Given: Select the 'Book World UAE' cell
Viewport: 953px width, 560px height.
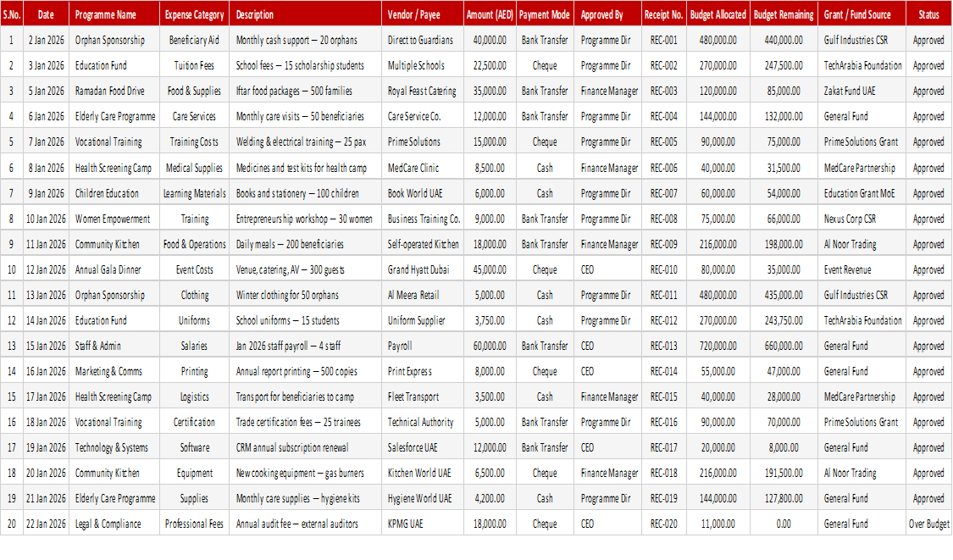Looking at the screenshot, I should point(423,193).
